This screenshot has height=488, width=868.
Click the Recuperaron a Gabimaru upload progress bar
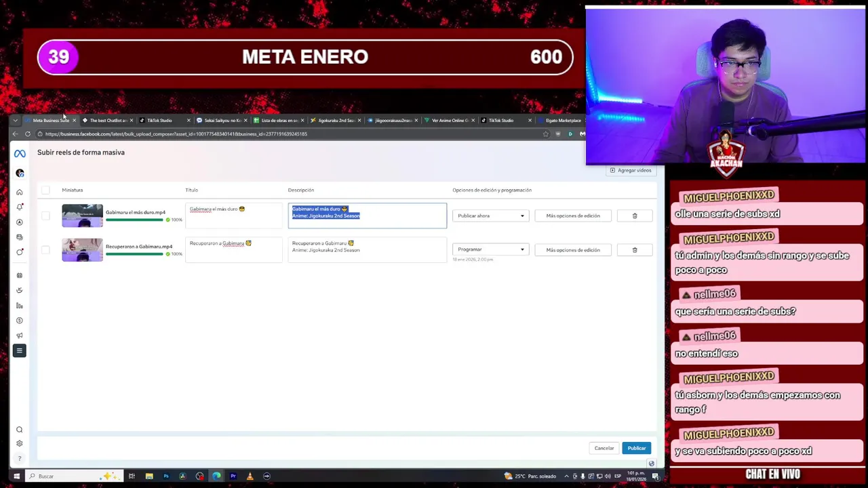[x=134, y=254]
